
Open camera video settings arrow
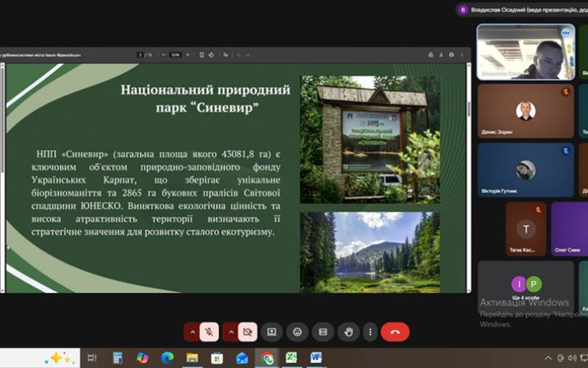click(231, 332)
